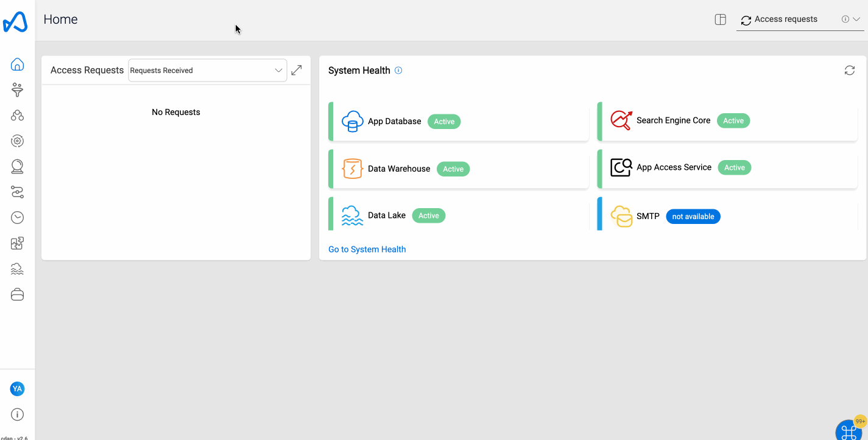868x440 pixels.
Task: Click the Data Warehouse label
Action: [x=399, y=169]
